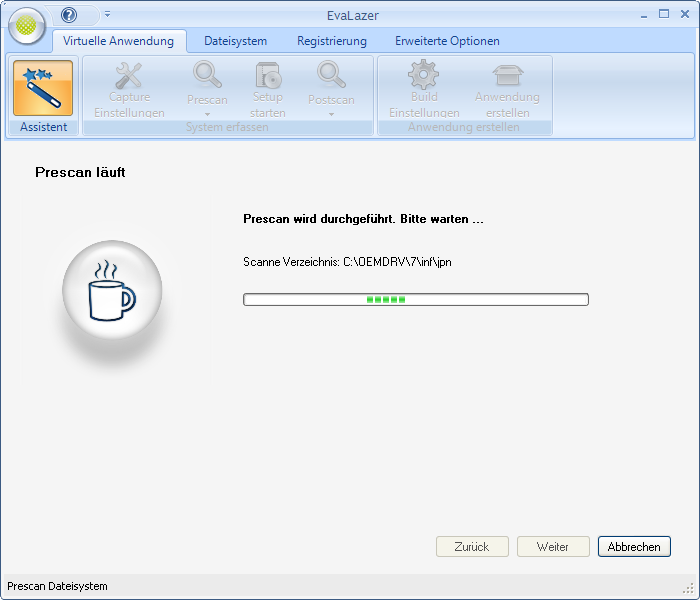Image resolution: width=700 pixels, height=600 pixels.
Task: Click the Capture Einstellungen wrench icon
Action: coord(129,75)
